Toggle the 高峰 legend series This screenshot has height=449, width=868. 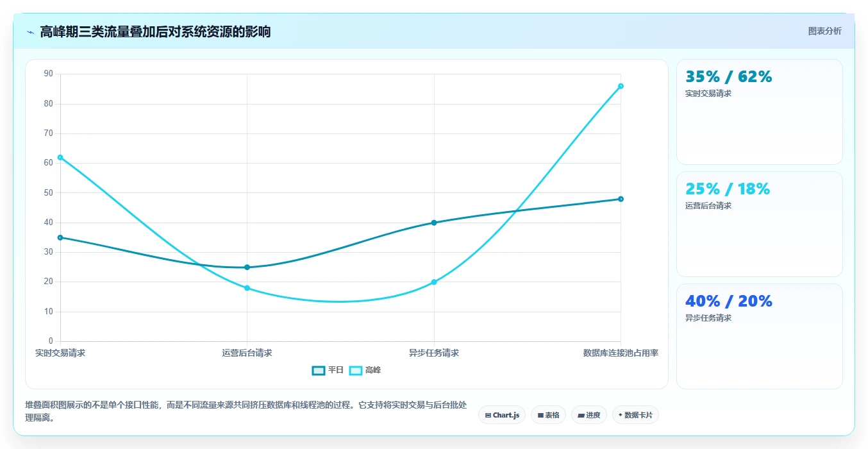pos(365,370)
